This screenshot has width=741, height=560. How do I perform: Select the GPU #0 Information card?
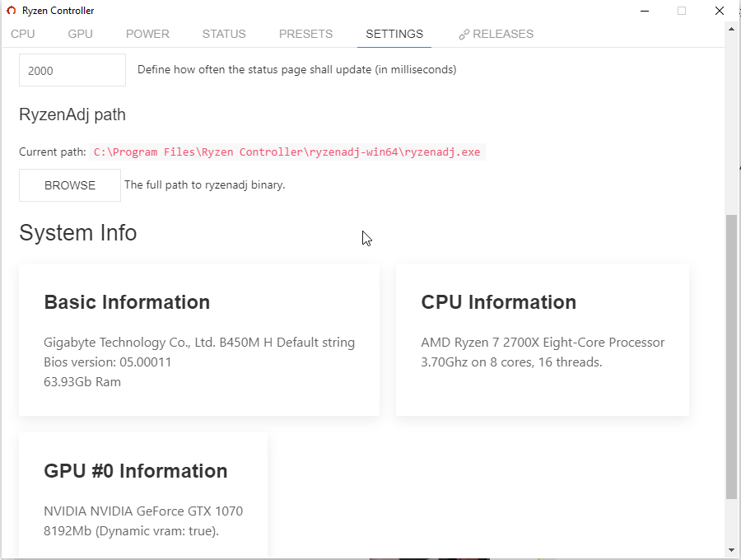(x=143, y=494)
